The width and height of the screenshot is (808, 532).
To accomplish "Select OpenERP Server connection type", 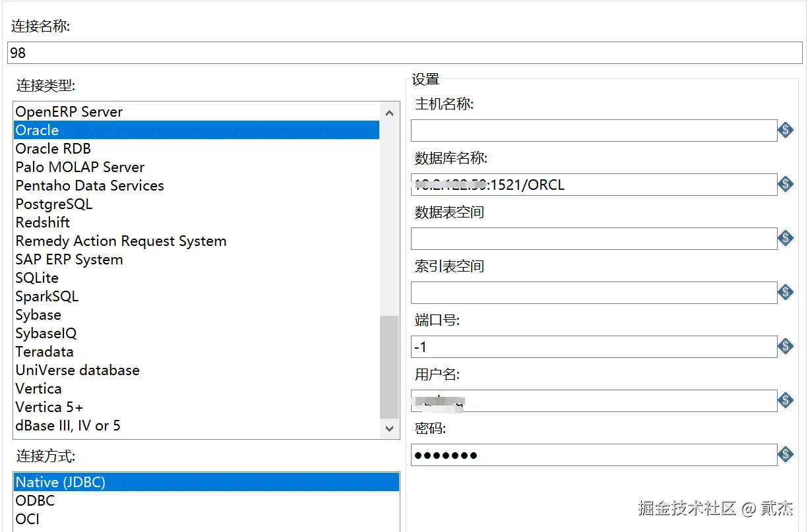I will pyautogui.click(x=197, y=112).
